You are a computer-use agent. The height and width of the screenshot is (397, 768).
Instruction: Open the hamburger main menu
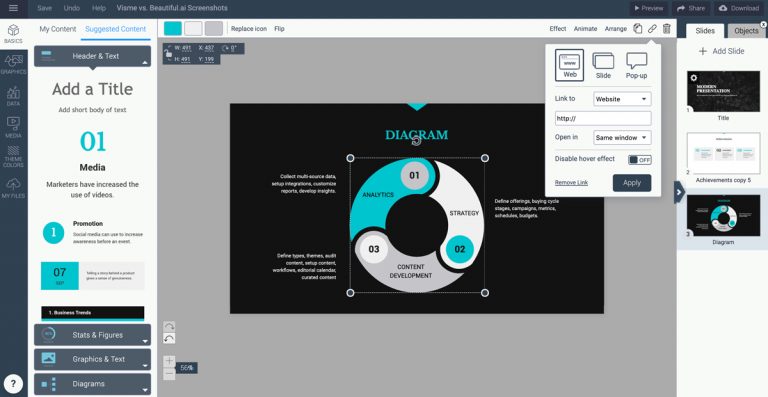[x=13, y=8]
